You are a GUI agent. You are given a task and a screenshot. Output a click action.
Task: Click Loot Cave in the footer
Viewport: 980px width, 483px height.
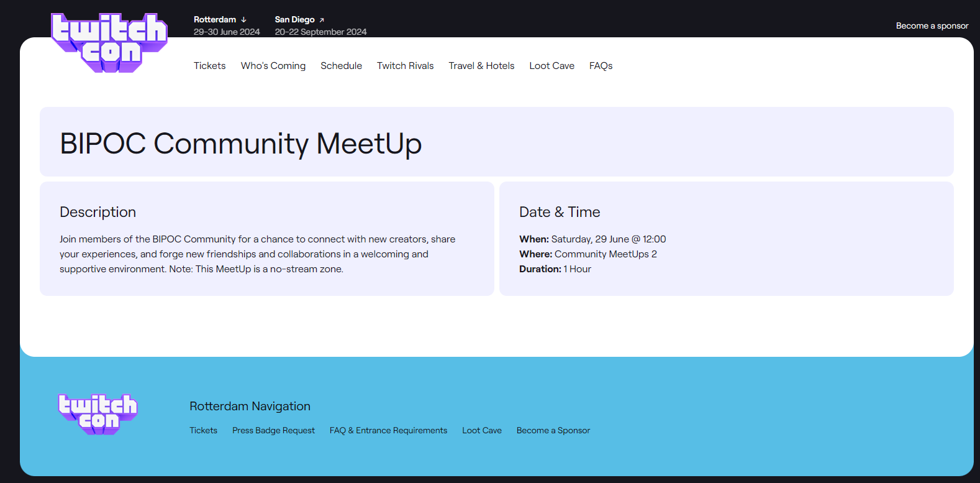tap(481, 430)
